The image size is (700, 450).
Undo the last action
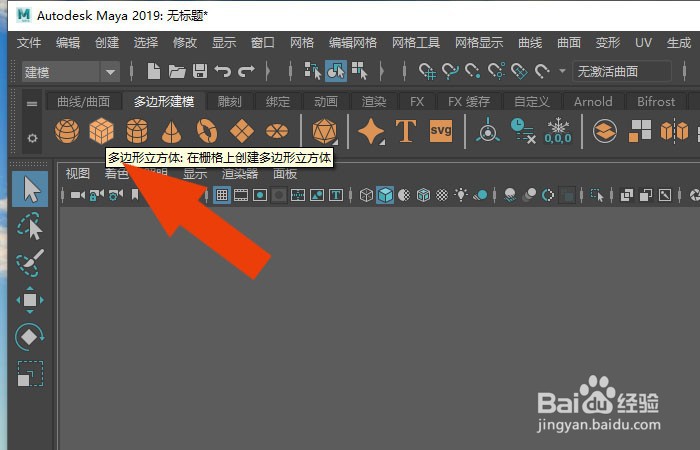tap(222, 71)
